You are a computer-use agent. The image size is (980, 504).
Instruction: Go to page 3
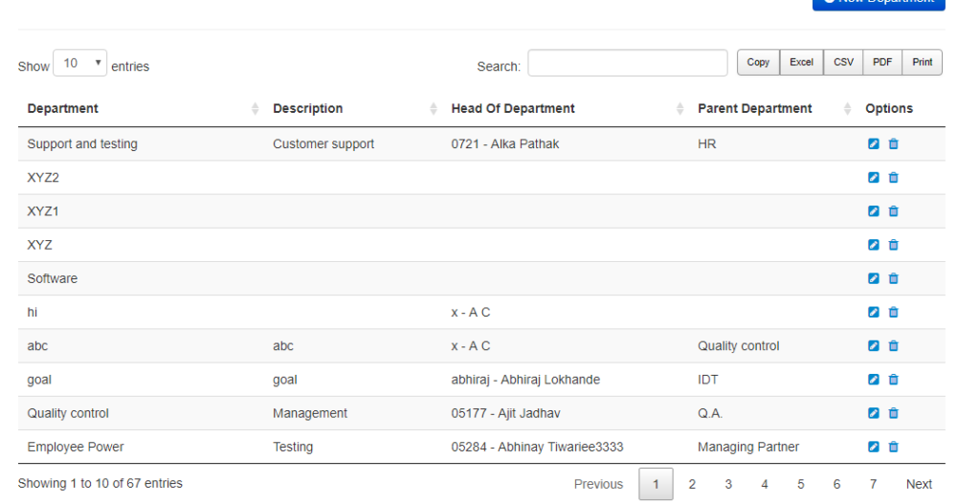tap(728, 484)
